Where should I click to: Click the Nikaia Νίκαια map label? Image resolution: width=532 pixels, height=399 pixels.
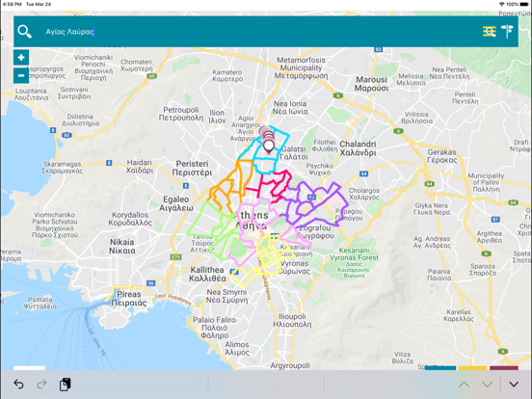tap(121, 247)
